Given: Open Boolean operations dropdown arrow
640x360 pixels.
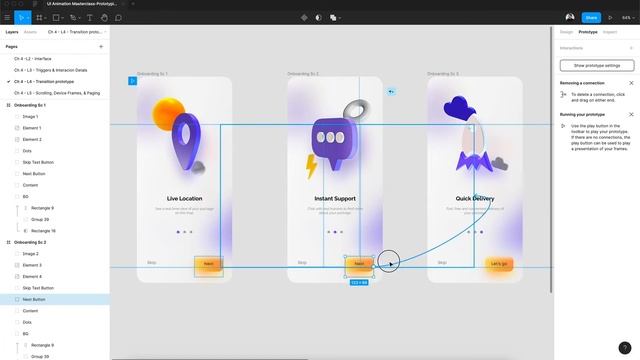Looking at the screenshot, I should click(340, 18).
